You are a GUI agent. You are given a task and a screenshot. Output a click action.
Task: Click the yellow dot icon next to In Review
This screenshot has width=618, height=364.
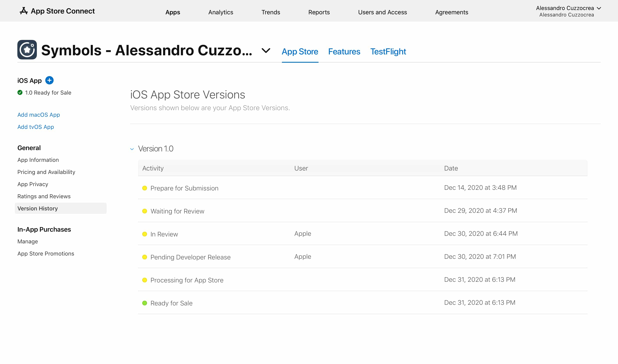(x=145, y=234)
